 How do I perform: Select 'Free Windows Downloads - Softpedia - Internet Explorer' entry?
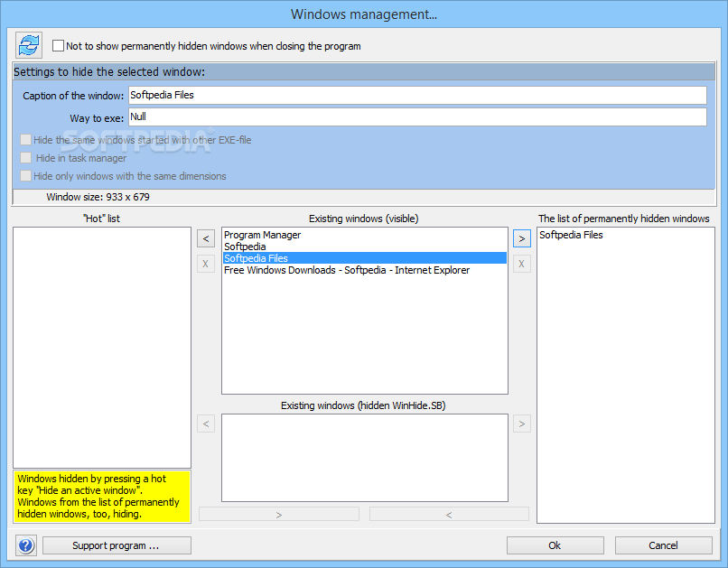coord(365,270)
